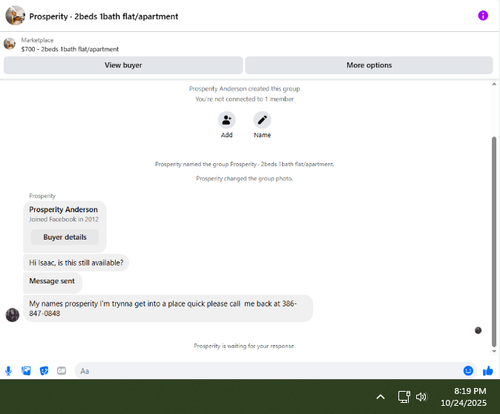Screen dimensions: 500x414
Task: Click the chat vertical scrollbar thumb
Action: click(494, 242)
